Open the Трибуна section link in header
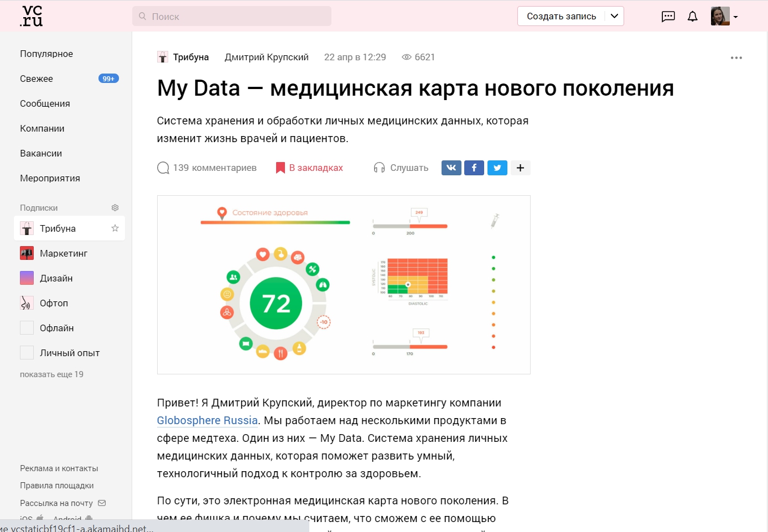 point(183,57)
